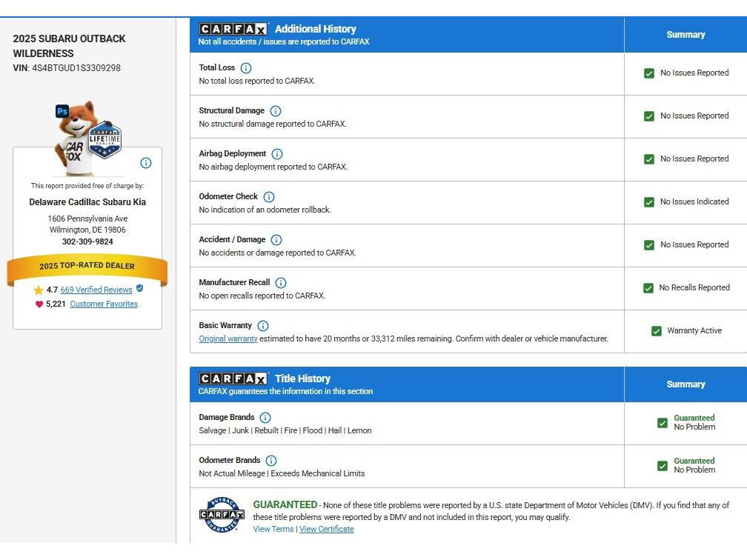Click the 2025 Subaru Outback Wilderness title
Screen dimensions: 747x560
[x=69, y=46]
